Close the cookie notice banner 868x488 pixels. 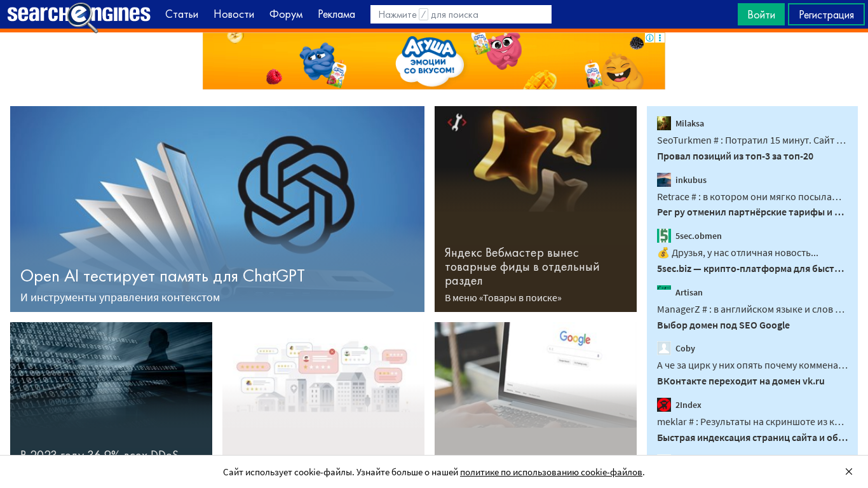(849, 471)
